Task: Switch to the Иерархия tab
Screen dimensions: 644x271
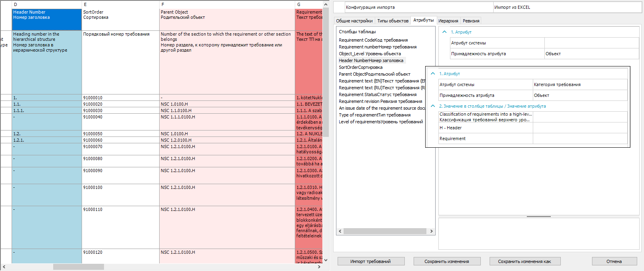Action: click(448, 21)
